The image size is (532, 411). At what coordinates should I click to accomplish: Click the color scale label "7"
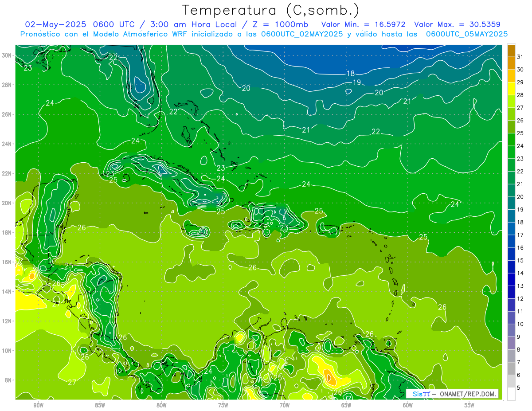coord(519,362)
